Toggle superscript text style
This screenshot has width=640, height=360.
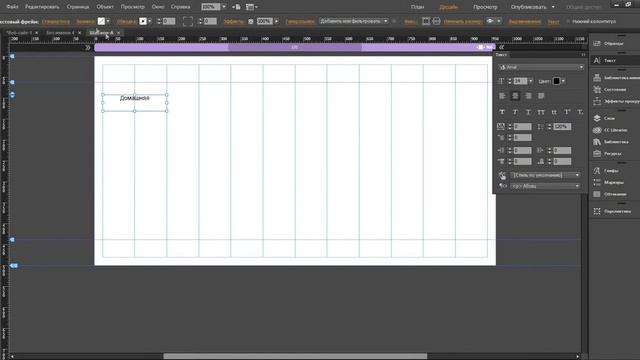[x=567, y=112]
